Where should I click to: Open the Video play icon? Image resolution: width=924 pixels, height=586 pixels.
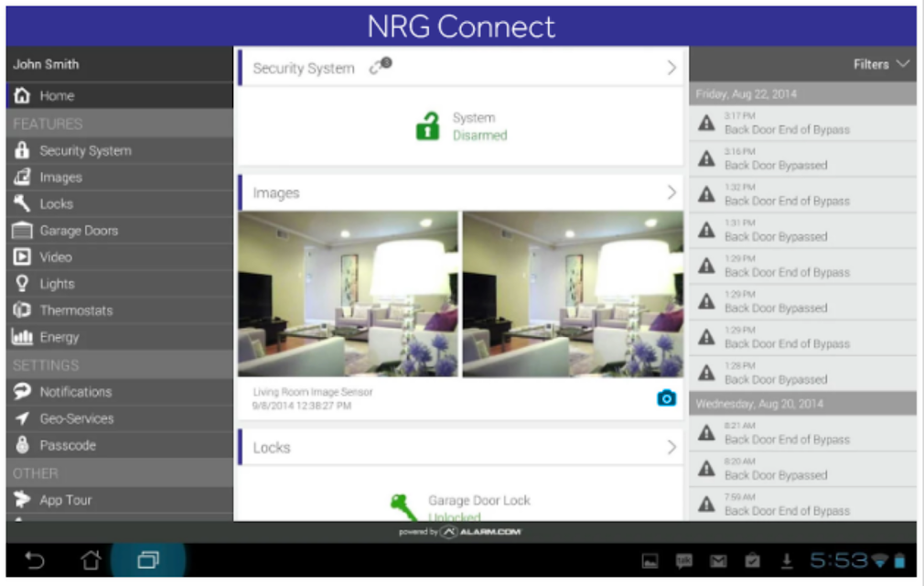22,256
